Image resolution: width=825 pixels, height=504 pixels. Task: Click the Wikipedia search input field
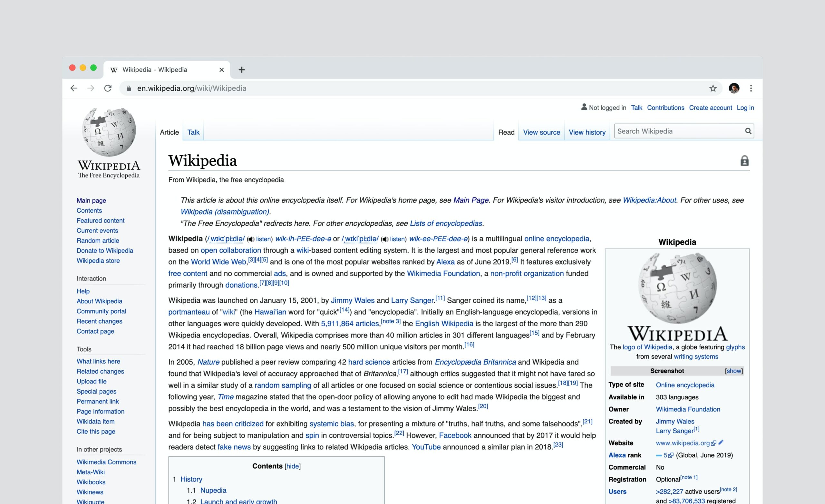pos(678,131)
